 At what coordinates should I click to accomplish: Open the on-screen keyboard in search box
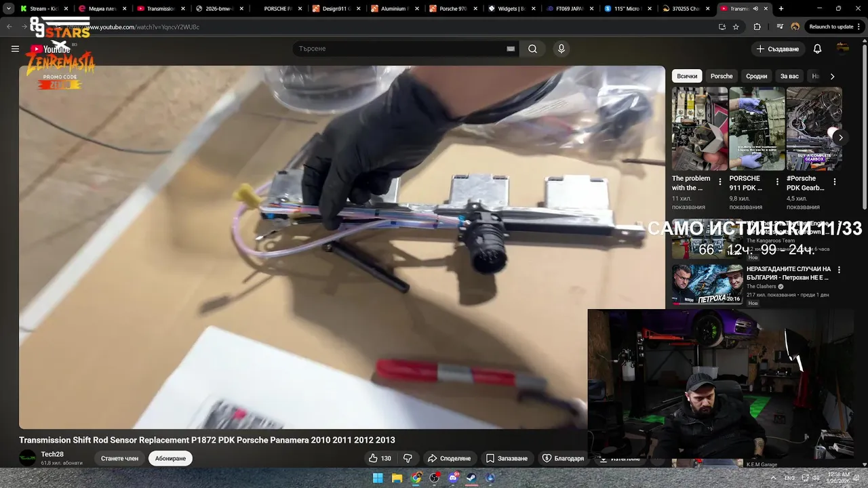click(x=511, y=49)
